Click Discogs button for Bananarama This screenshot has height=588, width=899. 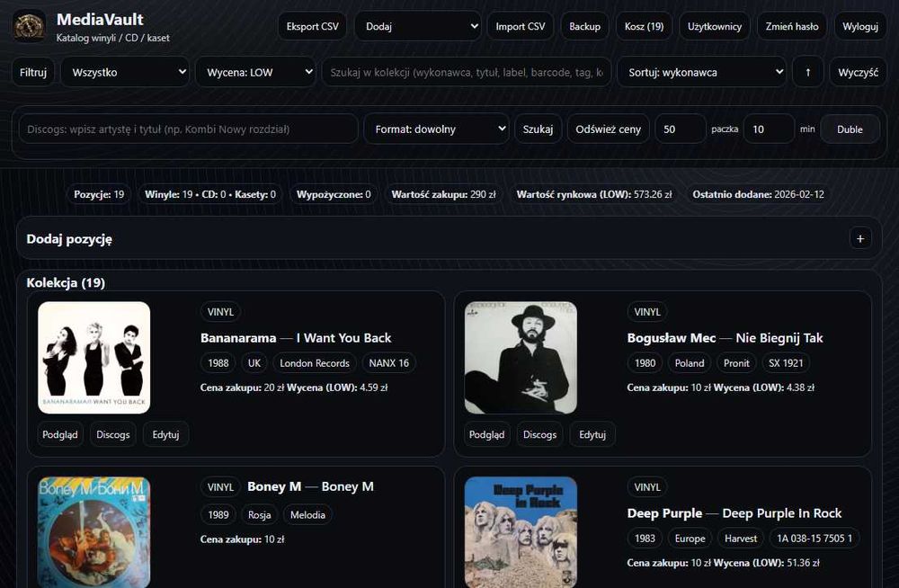(x=113, y=434)
